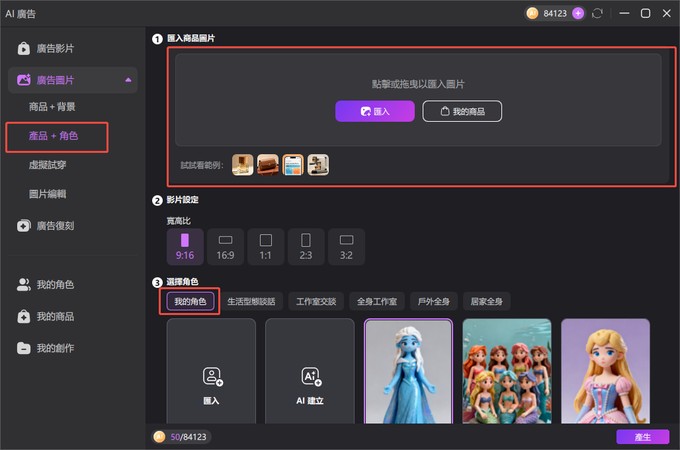Viewport: 680px width, 450px height.
Task: Select the 3:2 aspect ratio
Action: point(347,247)
